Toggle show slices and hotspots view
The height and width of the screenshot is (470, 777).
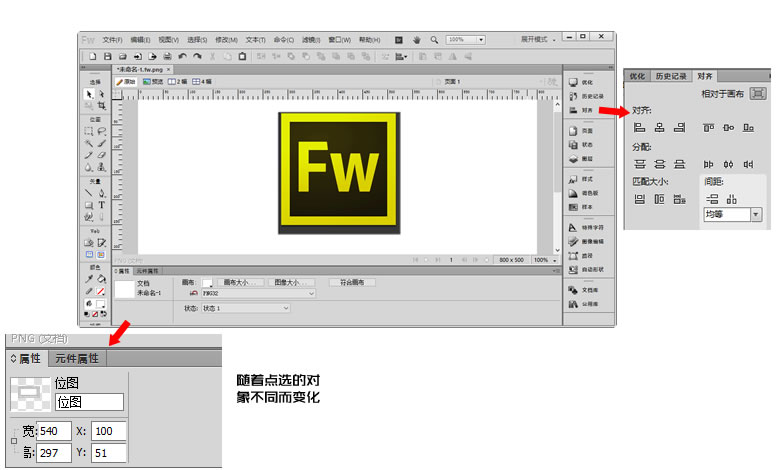click(x=101, y=254)
